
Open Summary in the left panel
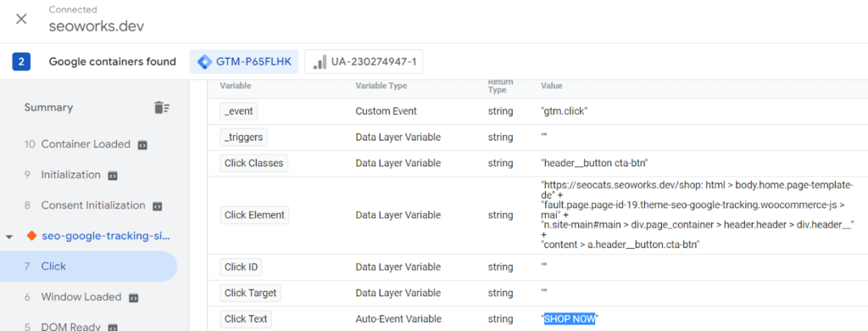pyautogui.click(x=48, y=108)
